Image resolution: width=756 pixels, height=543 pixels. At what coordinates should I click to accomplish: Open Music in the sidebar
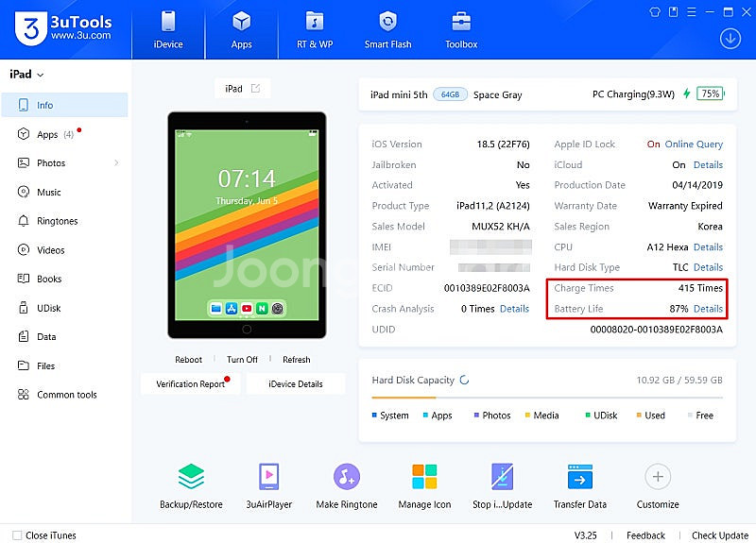pos(64,192)
